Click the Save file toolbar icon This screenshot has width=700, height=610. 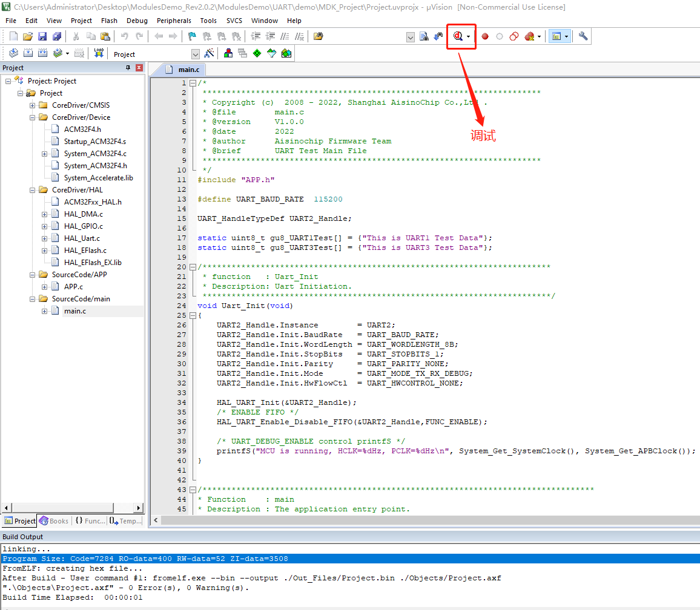tap(42, 36)
